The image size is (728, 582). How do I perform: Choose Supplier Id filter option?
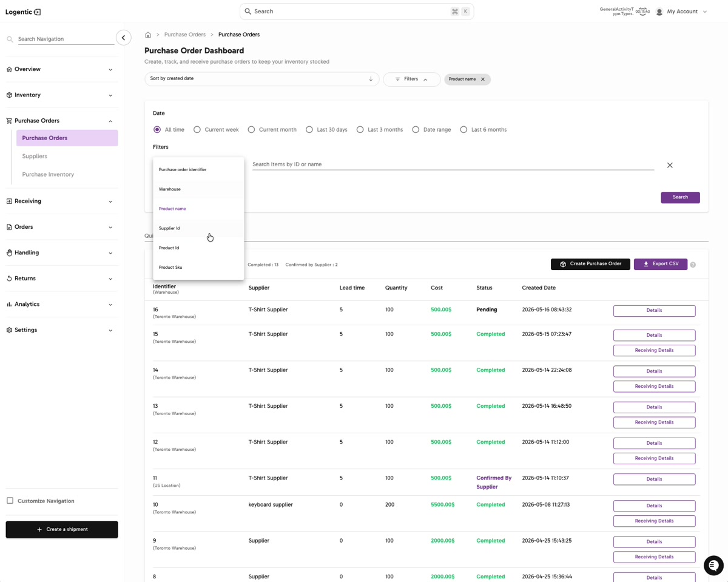198,228
